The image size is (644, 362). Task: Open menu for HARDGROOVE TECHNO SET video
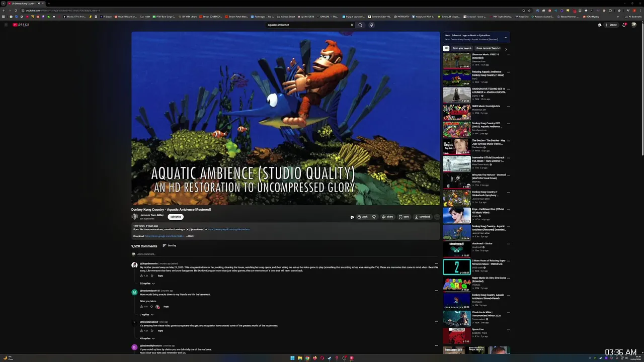[x=509, y=89]
